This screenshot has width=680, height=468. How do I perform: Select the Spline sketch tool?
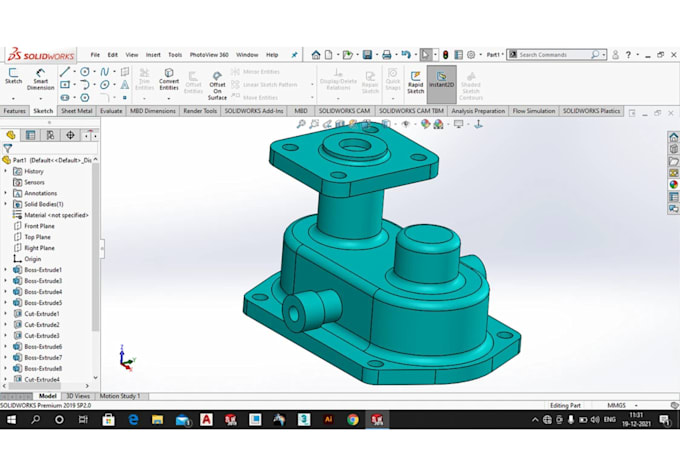[105, 72]
